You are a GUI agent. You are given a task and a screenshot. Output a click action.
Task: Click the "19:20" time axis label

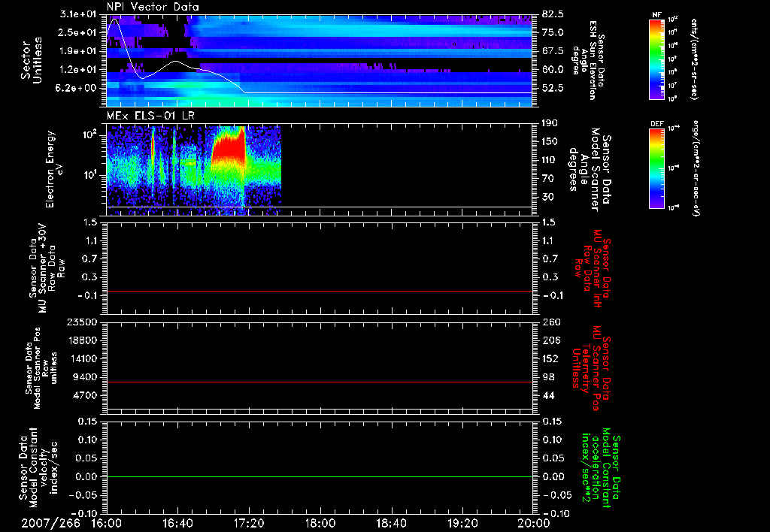(x=462, y=523)
